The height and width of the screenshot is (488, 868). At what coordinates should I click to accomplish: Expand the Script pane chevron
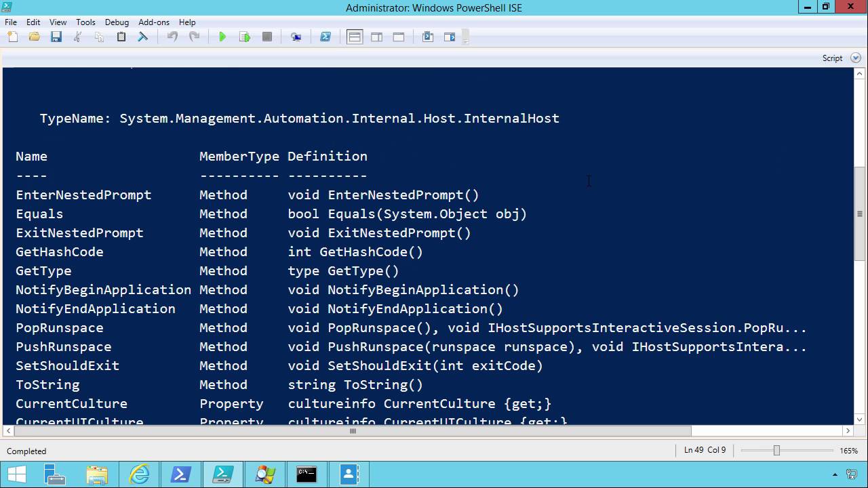[x=855, y=58]
